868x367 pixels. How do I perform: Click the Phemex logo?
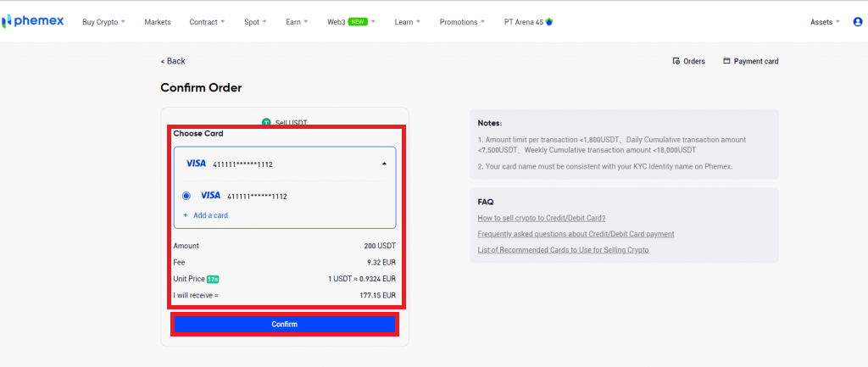click(x=34, y=21)
